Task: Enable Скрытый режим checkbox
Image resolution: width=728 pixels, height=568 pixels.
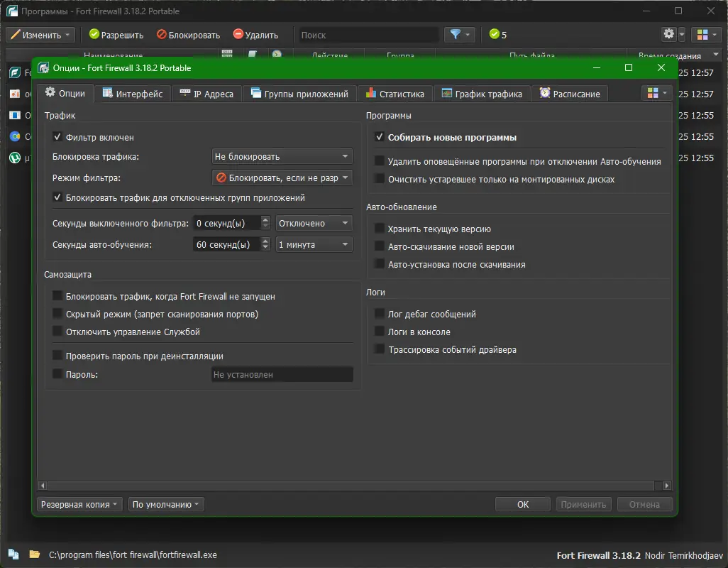Action: pyautogui.click(x=57, y=314)
